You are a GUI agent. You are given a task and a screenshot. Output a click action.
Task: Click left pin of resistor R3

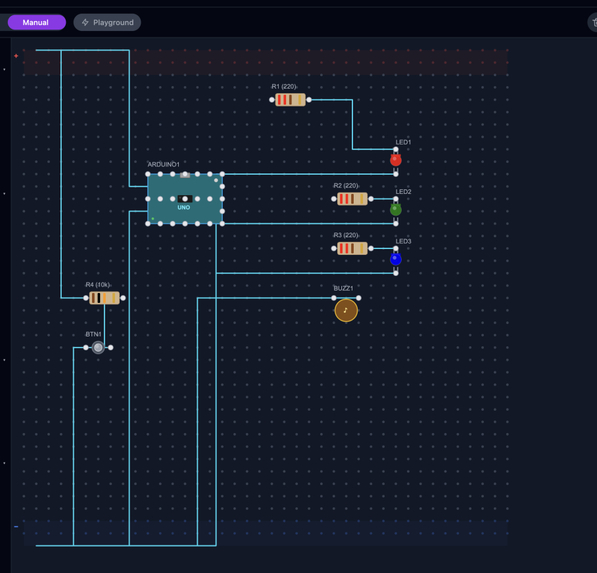[x=334, y=248]
